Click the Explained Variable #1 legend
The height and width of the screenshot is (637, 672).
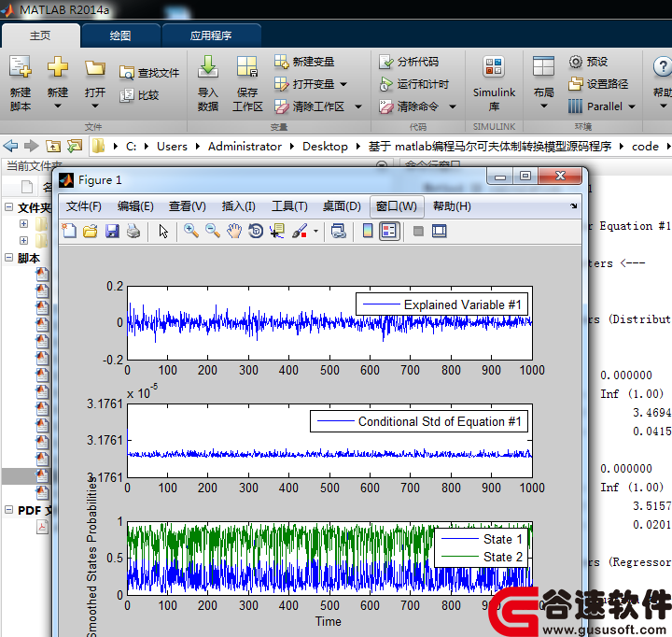(441, 304)
